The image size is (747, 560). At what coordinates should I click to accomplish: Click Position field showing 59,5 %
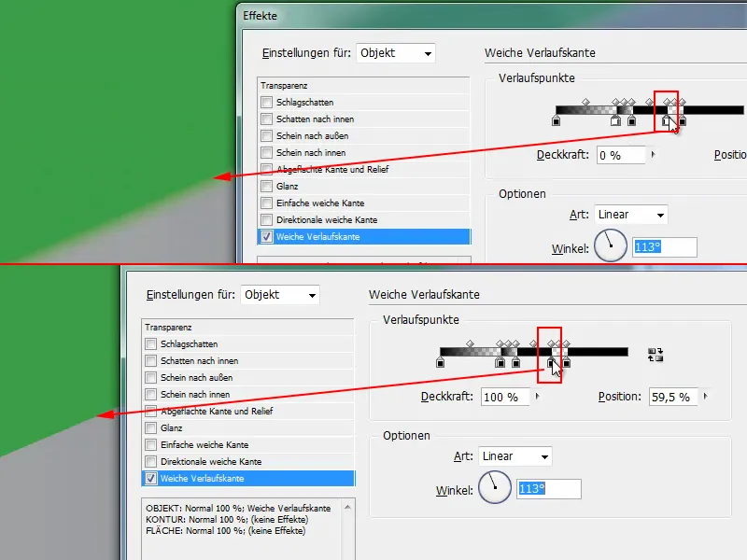click(673, 397)
